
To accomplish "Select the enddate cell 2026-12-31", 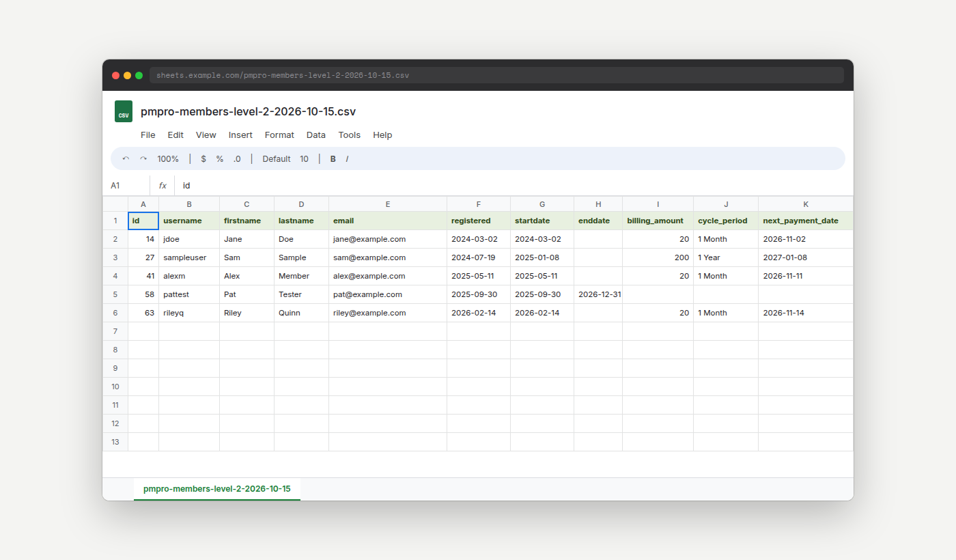I will (598, 294).
